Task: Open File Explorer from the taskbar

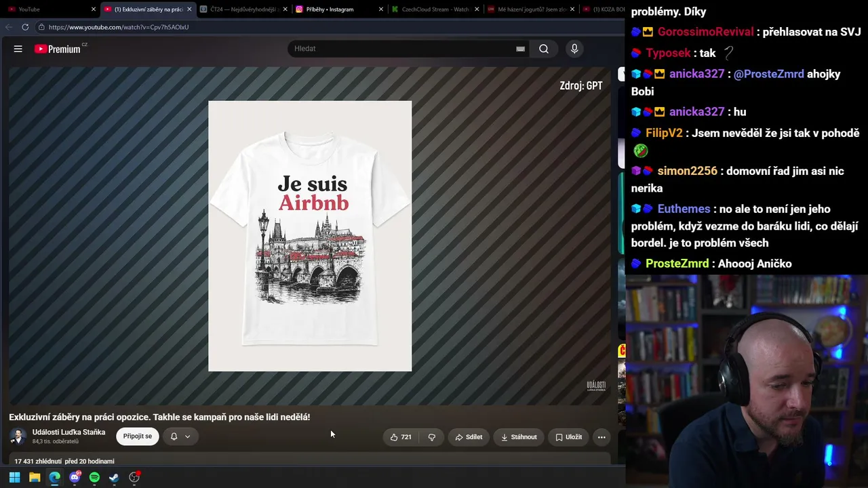Action: pyautogui.click(x=35, y=477)
